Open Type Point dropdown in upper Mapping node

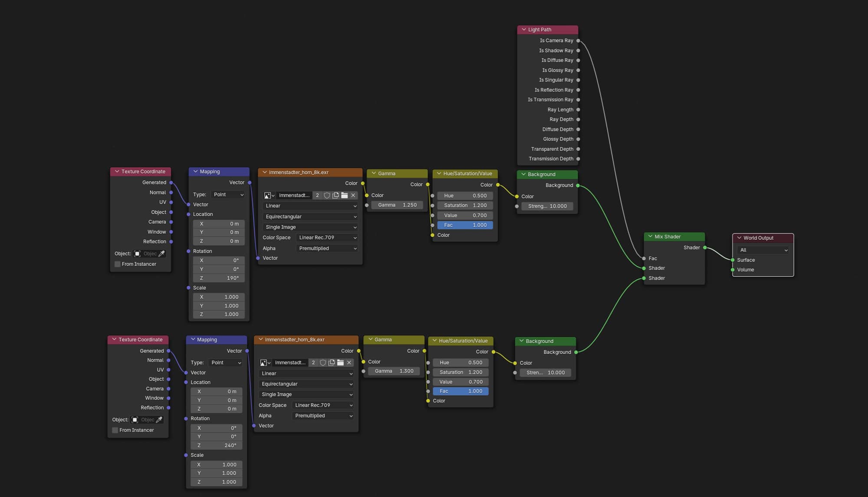click(x=228, y=195)
